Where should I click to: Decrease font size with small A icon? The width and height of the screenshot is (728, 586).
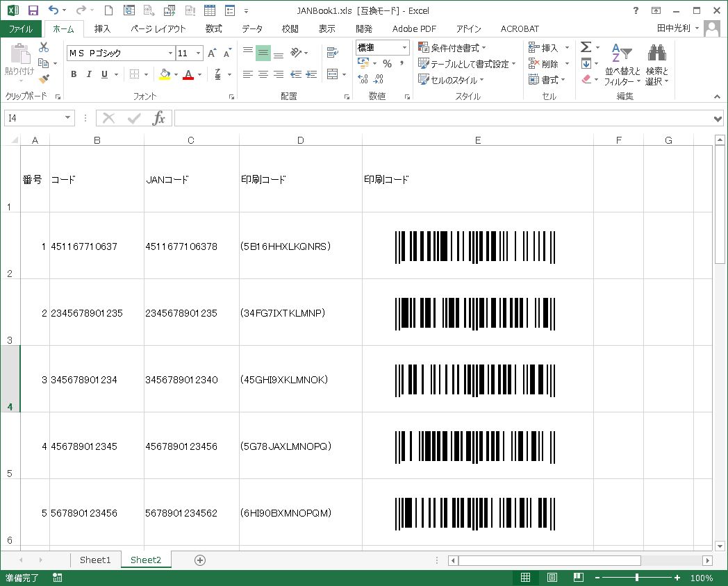click(x=227, y=53)
